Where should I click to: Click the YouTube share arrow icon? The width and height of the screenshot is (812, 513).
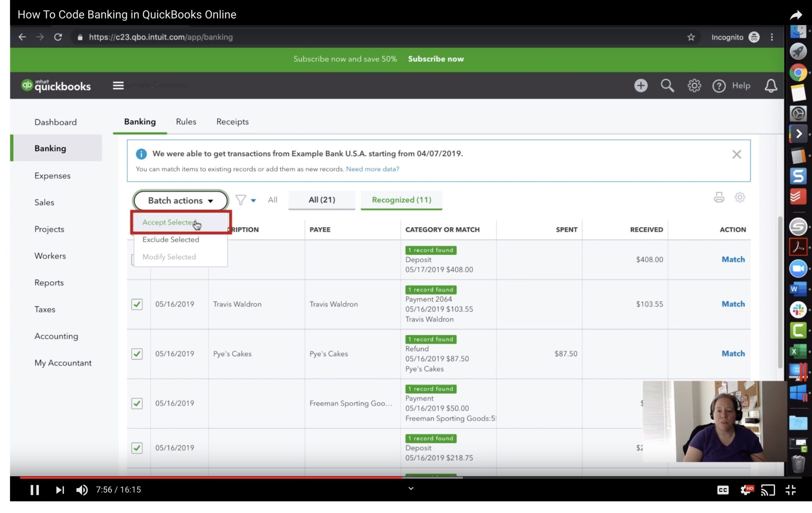coord(796,15)
